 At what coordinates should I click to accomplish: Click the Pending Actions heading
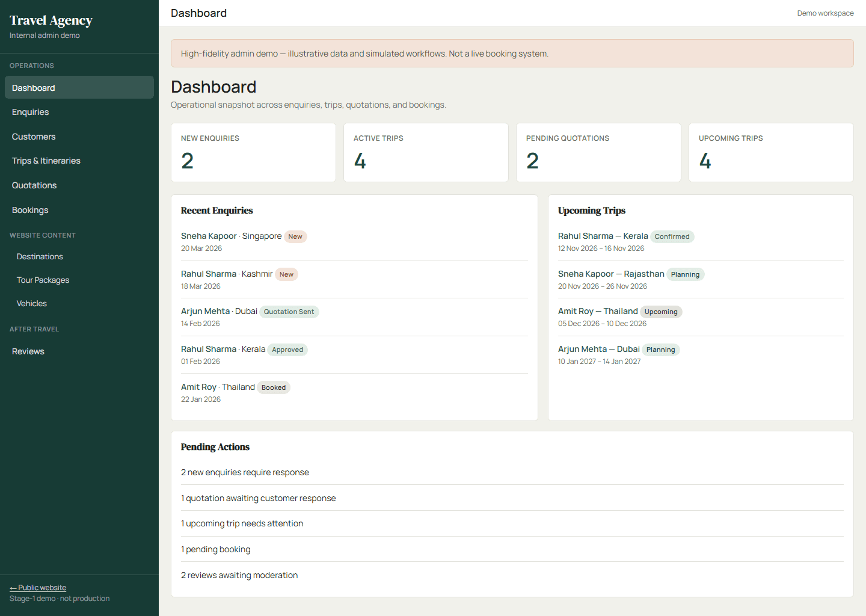coord(215,447)
